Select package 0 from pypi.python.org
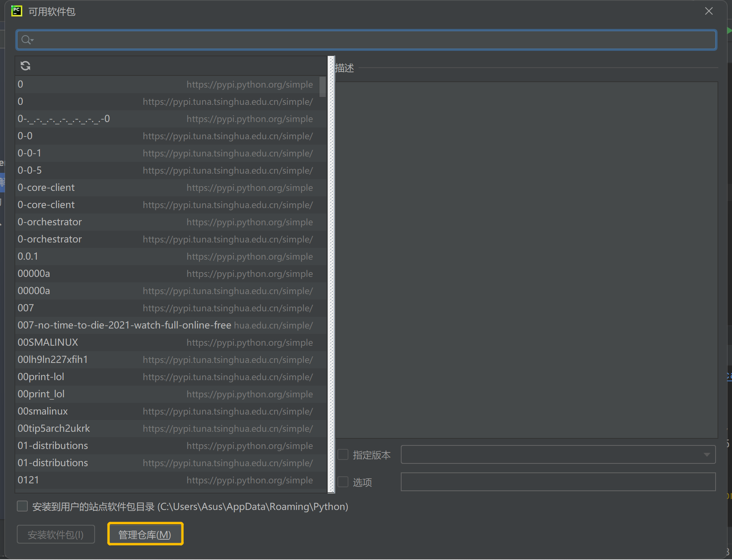Image resolution: width=732 pixels, height=560 pixels. 171,84
